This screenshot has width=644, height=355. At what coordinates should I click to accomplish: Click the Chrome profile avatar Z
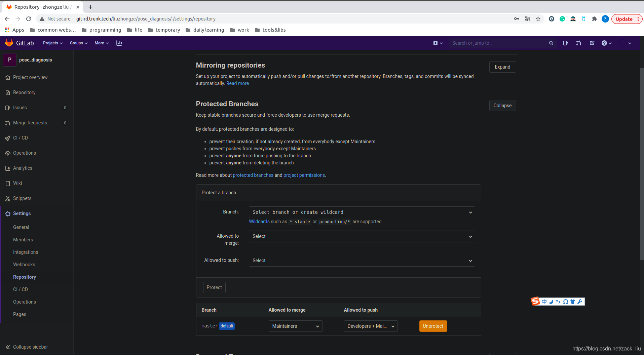click(x=605, y=19)
